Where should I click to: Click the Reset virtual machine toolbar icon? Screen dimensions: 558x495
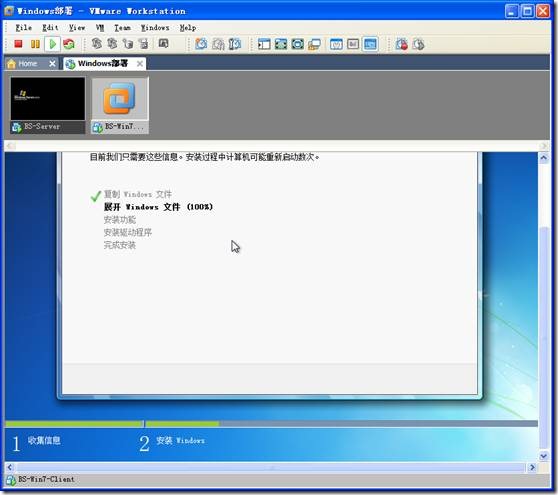(x=69, y=44)
